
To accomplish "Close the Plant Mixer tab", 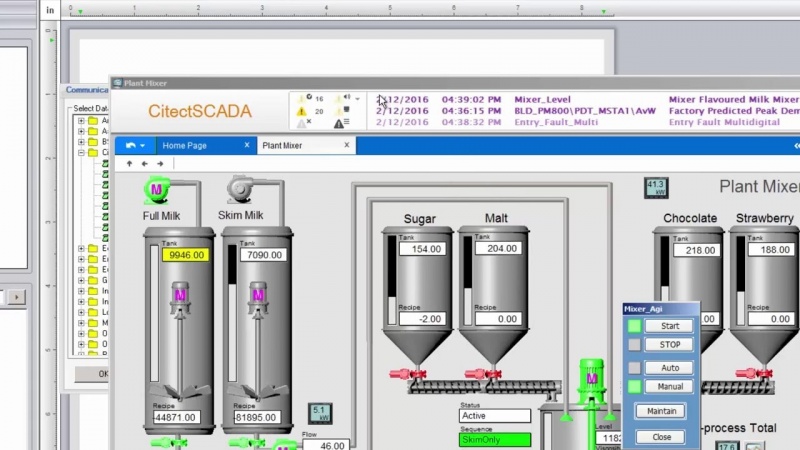I will [x=346, y=145].
